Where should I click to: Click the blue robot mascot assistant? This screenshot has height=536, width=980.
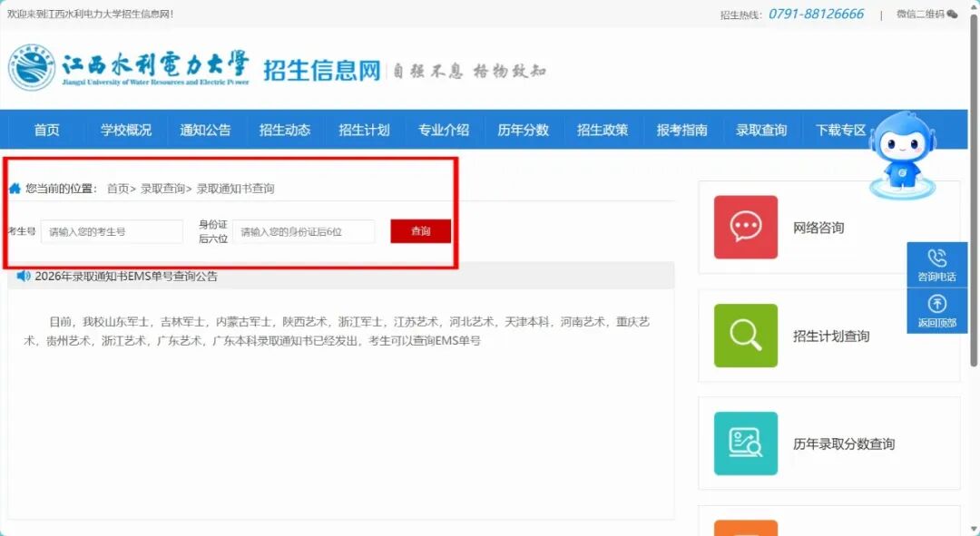(x=903, y=155)
